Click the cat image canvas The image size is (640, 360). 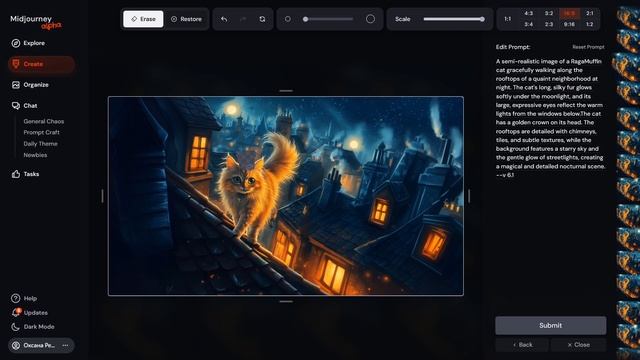tap(286, 196)
